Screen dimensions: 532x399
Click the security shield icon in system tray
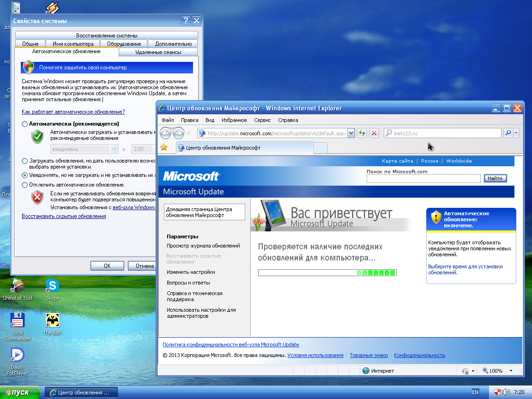(497, 392)
